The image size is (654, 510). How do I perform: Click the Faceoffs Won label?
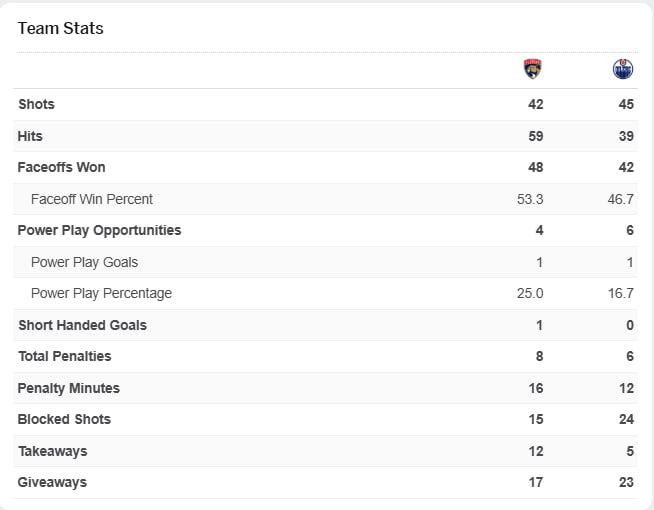point(61,167)
